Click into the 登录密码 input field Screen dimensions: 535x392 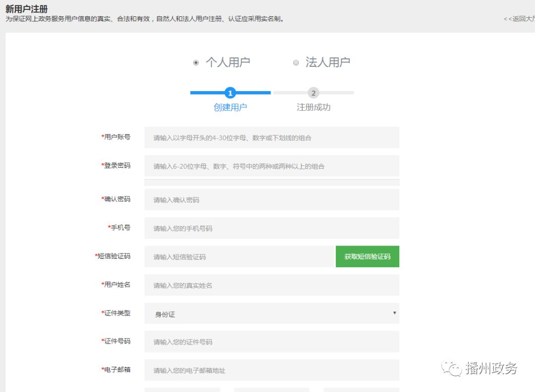click(x=271, y=166)
